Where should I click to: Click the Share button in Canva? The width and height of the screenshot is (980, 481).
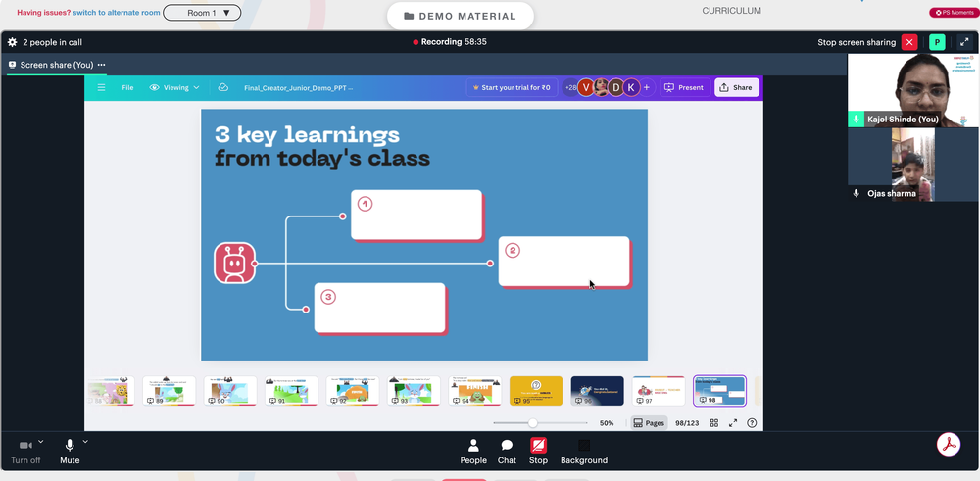click(x=737, y=87)
